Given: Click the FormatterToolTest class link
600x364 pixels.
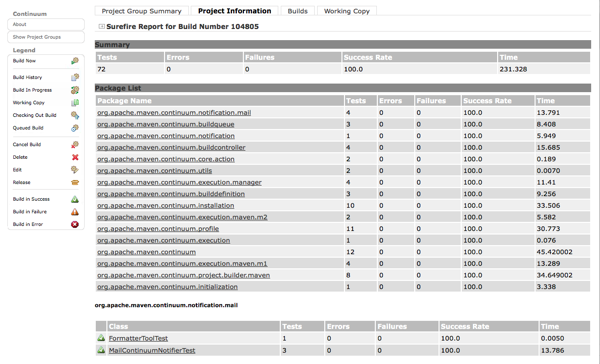Looking at the screenshot, I should (138, 338).
